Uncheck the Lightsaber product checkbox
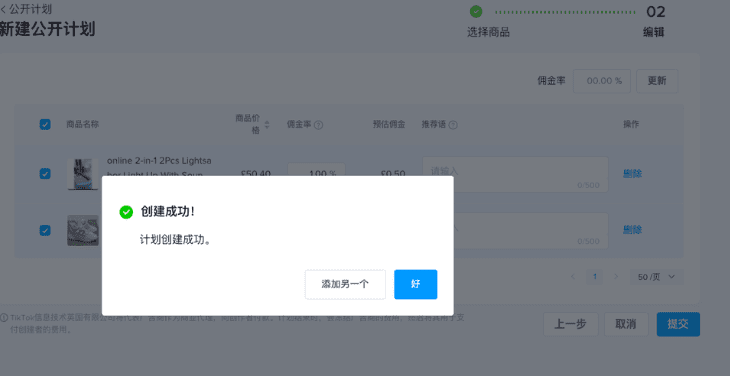Image resolution: width=730 pixels, height=376 pixels. click(45, 174)
